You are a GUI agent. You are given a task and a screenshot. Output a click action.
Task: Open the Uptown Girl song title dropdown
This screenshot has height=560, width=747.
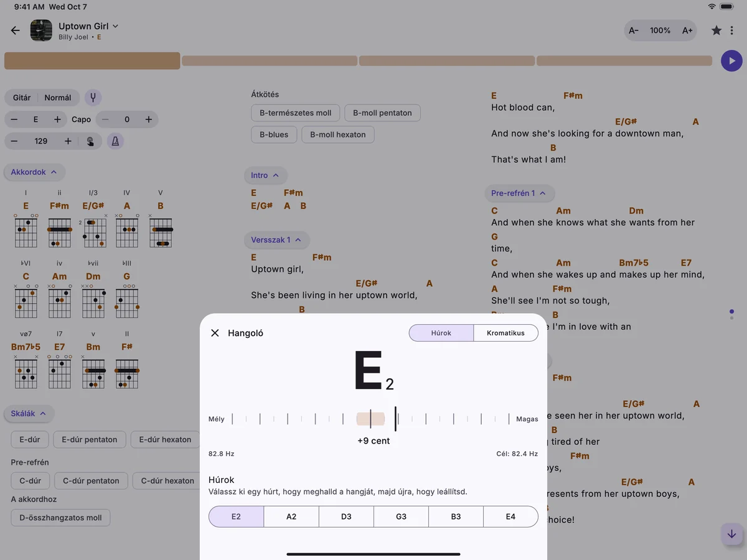[x=88, y=26]
